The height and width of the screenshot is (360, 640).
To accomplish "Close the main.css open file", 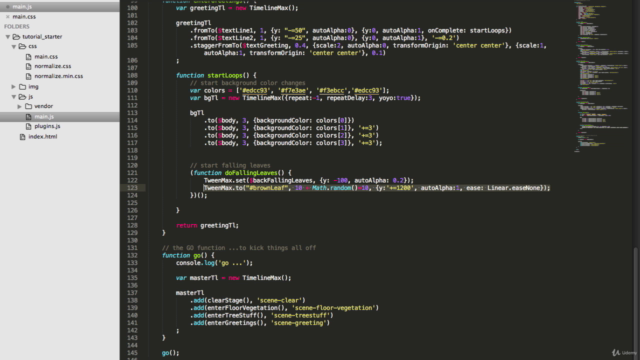I will pyautogui.click(x=7, y=17).
